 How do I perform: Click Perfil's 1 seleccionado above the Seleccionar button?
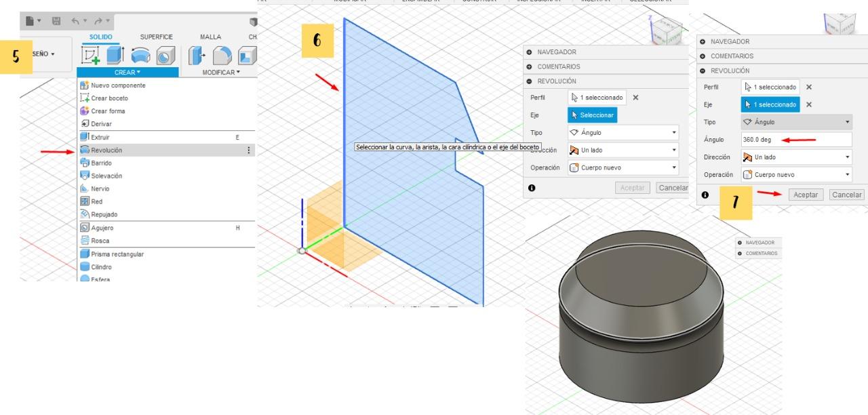click(597, 98)
